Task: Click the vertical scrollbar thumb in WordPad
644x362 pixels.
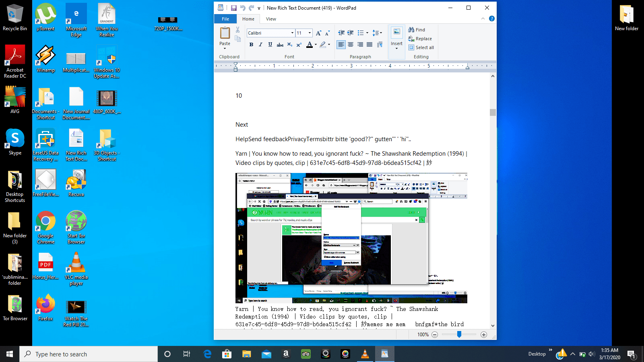Action: 493,112
